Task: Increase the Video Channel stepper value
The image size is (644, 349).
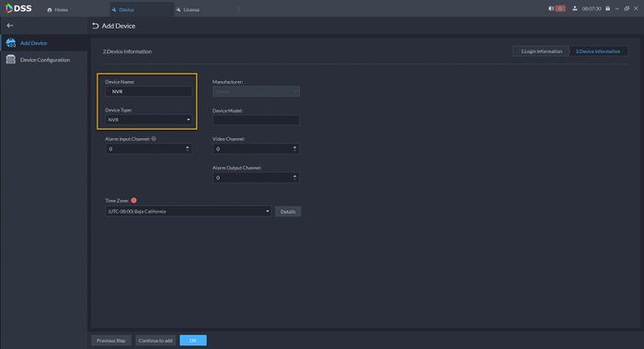Action: [294, 146]
